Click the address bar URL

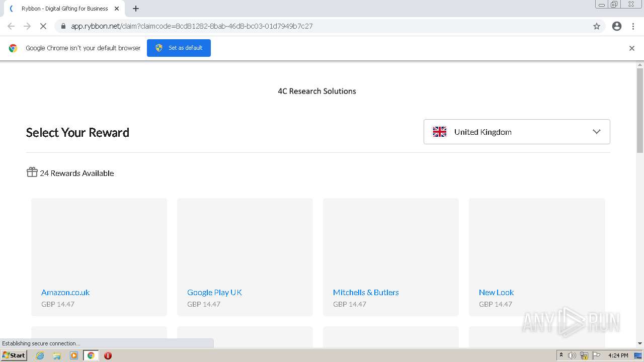coord(192,26)
